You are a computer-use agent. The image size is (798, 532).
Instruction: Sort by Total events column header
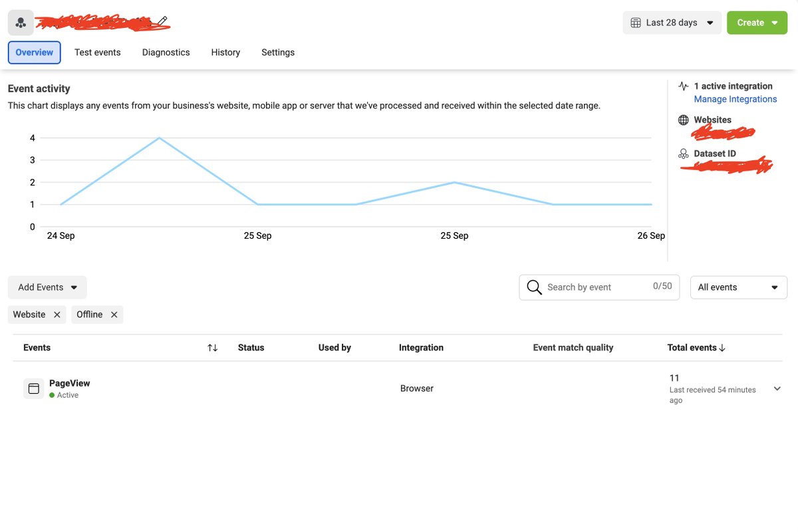tap(696, 348)
